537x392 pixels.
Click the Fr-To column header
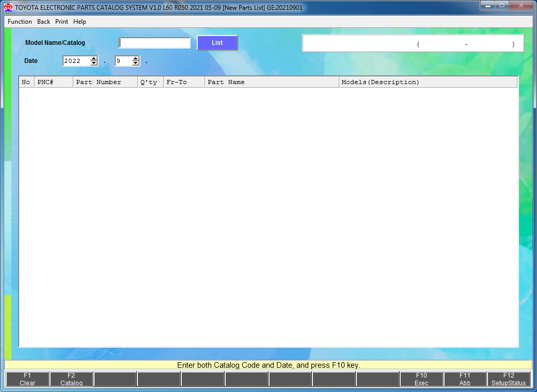click(x=184, y=82)
